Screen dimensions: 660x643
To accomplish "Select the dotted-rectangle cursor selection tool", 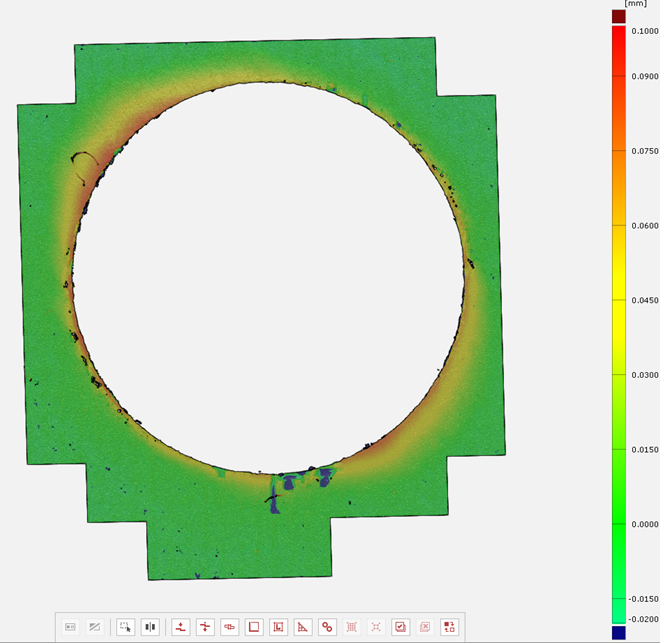I will click(126, 627).
